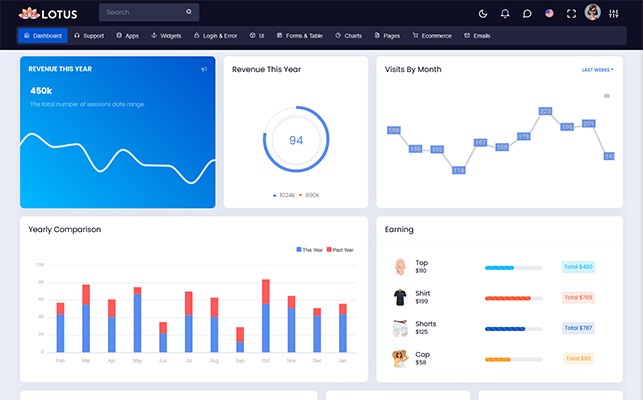Toggle the 1024k legend under revenue donut
The width and height of the screenshot is (643, 400).
click(285, 195)
